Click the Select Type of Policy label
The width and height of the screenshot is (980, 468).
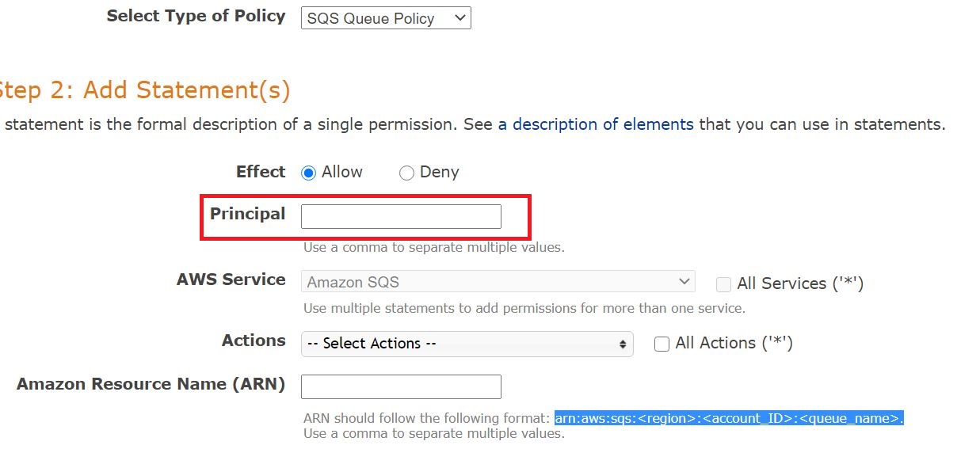(x=196, y=16)
